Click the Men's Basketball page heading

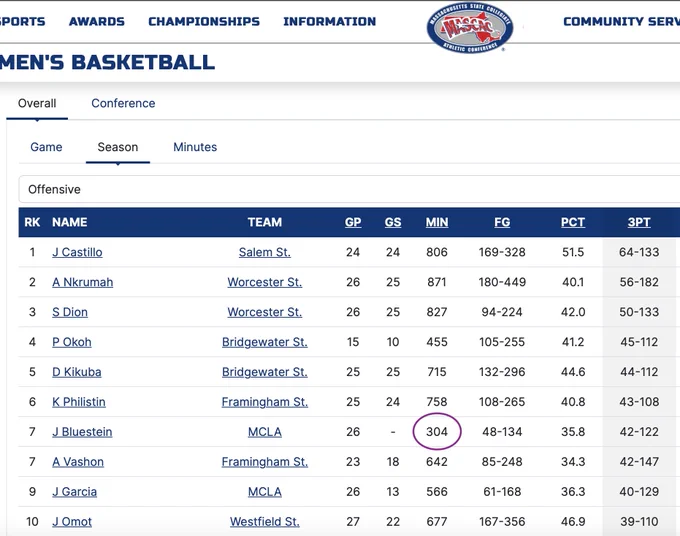pos(108,62)
